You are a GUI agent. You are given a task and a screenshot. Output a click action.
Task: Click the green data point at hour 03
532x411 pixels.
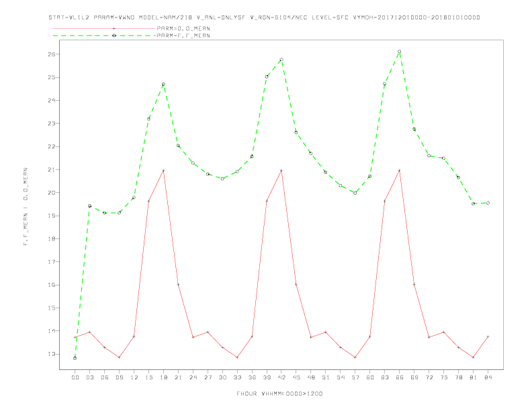pos(89,206)
